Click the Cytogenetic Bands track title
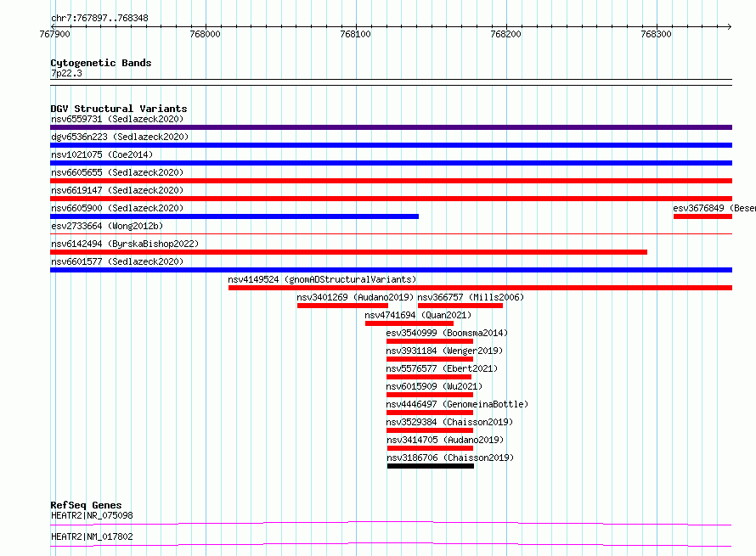This screenshot has height=556, width=756. point(101,63)
